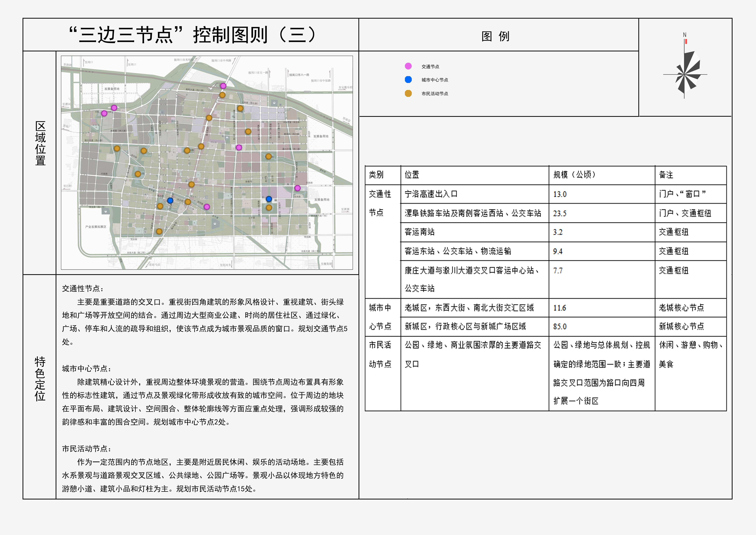The image size is (756, 535).
Task: Click the 城市中心节点： paragraph heading
Action: (x=87, y=369)
